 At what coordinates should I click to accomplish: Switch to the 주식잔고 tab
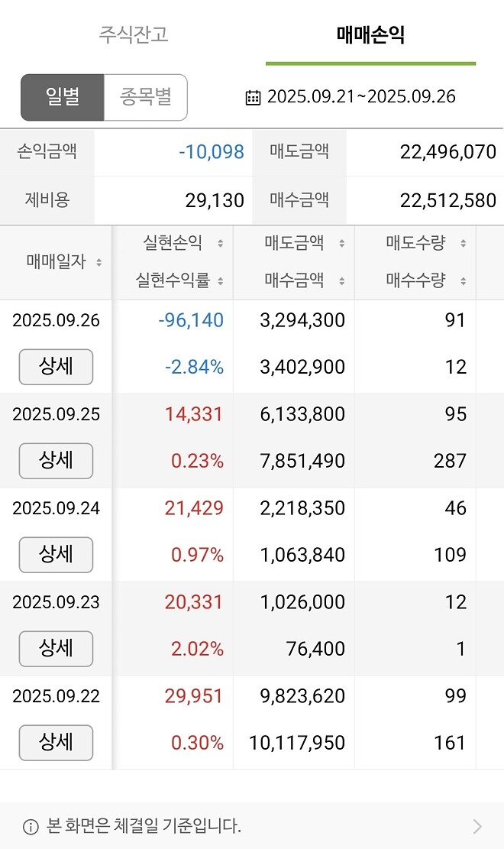(135, 34)
